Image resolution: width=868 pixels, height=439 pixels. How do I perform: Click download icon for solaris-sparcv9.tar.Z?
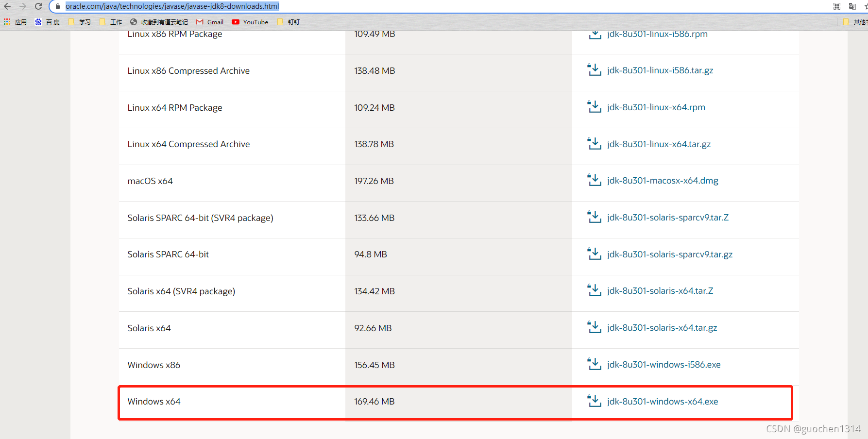coord(595,217)
